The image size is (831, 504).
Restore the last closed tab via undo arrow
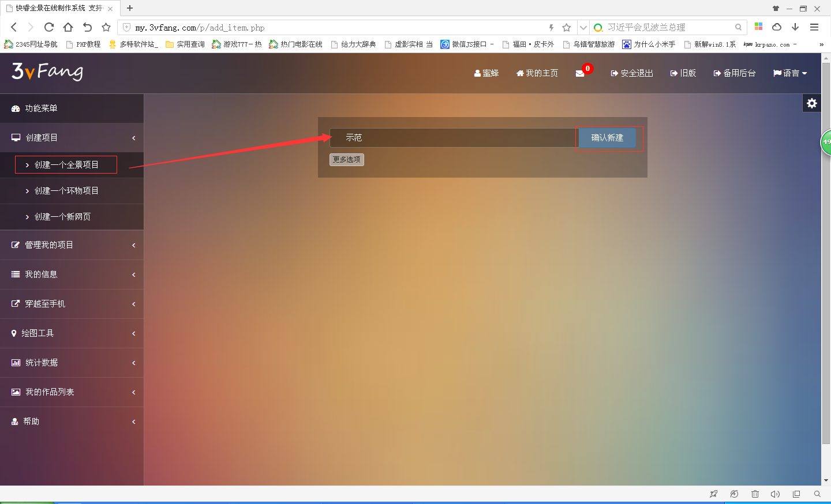click(87, 27)
